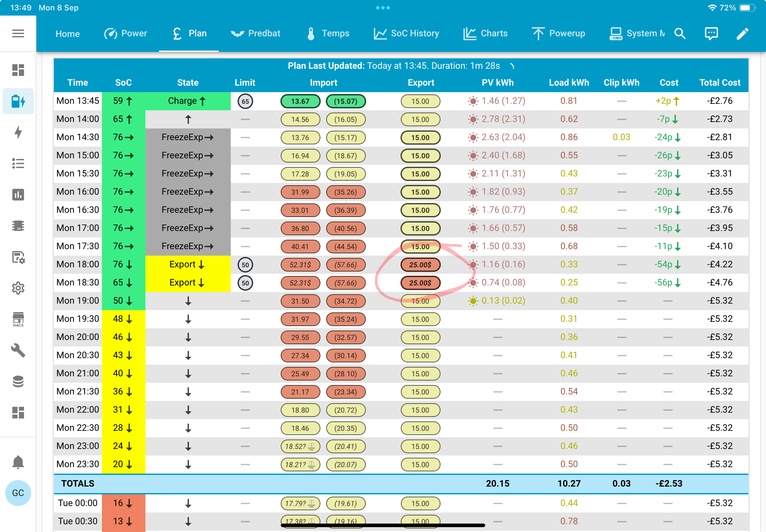Open the database sidebar icon
The height and width of the screenshot is (532, 766).
coord(18,381)
